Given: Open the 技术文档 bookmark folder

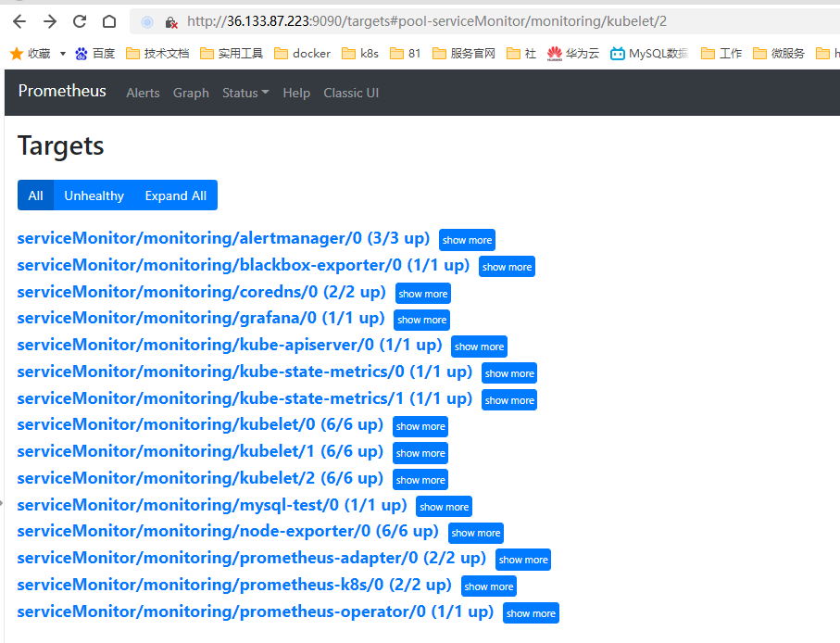Looking at the screenshot, I should [x=157, y=54].
